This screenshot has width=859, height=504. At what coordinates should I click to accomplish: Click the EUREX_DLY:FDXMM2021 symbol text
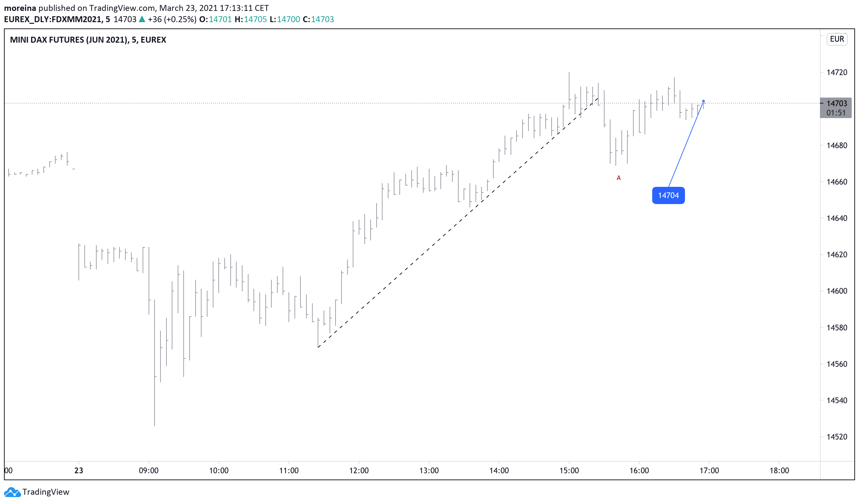(x=53, y=20)
